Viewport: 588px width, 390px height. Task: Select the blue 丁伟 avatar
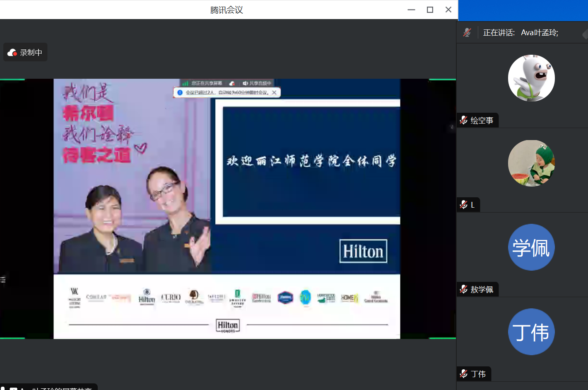[x=531, y=332]
